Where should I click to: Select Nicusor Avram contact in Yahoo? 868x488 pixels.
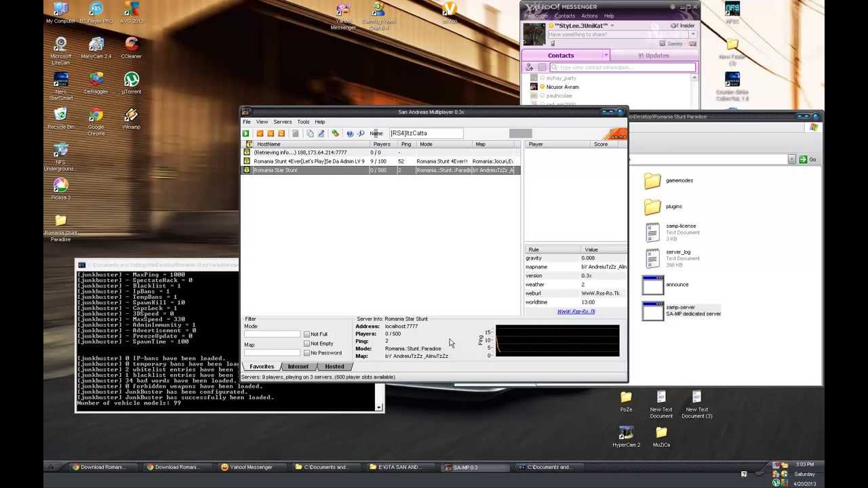[562, 87]
